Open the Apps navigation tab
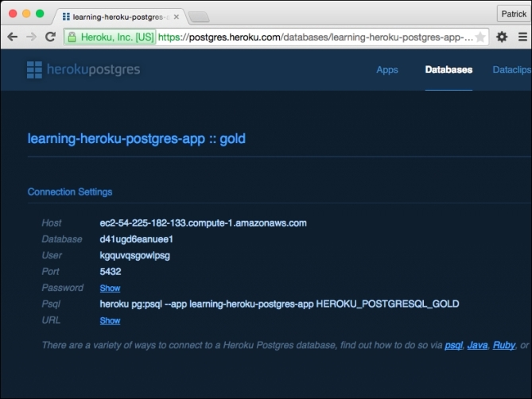The width and height of the screenshot is (532, 399). [387, 70]
